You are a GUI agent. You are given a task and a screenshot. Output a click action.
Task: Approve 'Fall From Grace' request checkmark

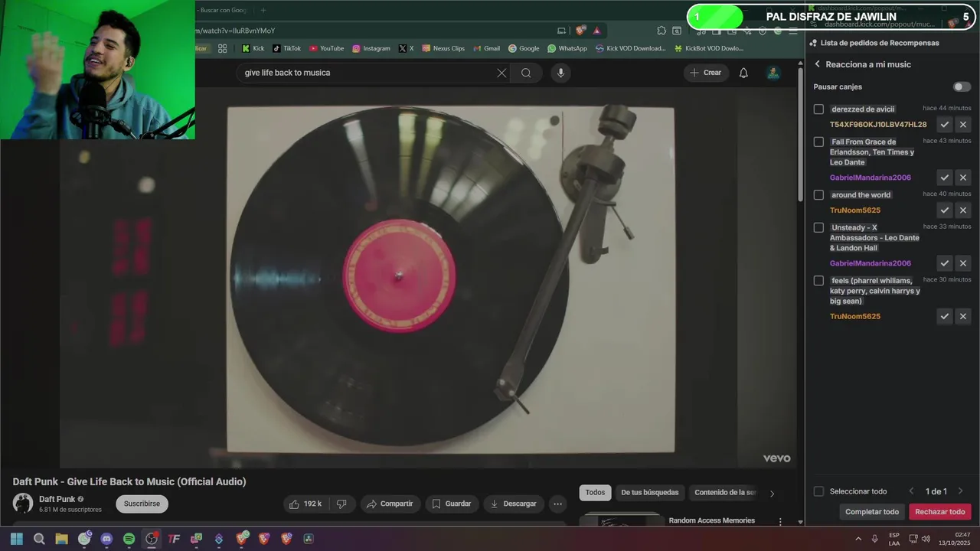pyautogui.click(x=945, y=178)
